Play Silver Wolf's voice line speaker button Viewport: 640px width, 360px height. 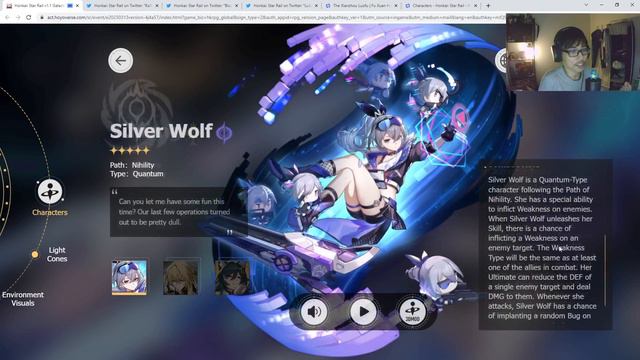coord(313,311)
